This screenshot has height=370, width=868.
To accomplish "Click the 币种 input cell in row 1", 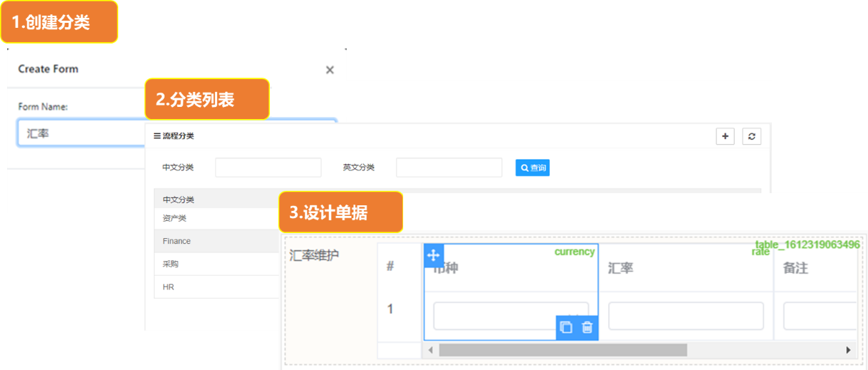I will tap(511, 316).
